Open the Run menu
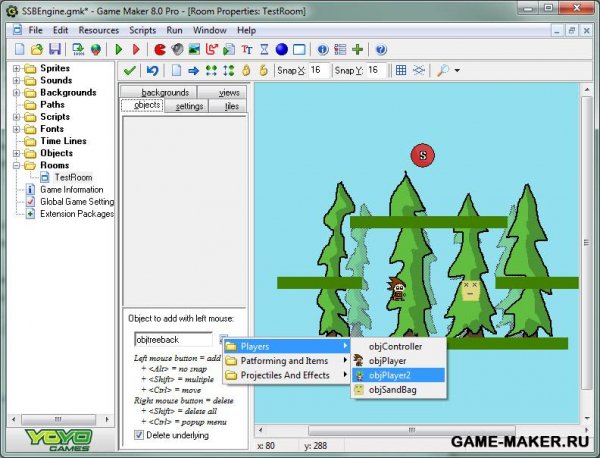This screenshot has height=458, width=600. (174, 30)
